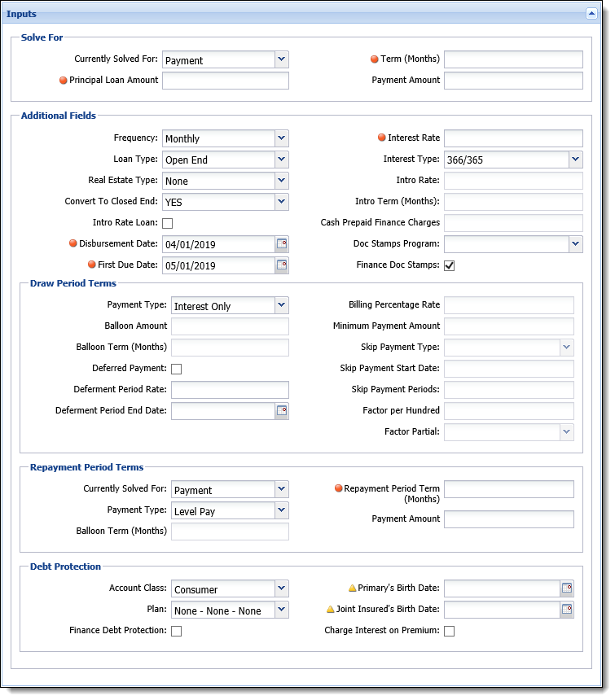Click Repayment Balloon Term (Months) field

tap(230, 532)
